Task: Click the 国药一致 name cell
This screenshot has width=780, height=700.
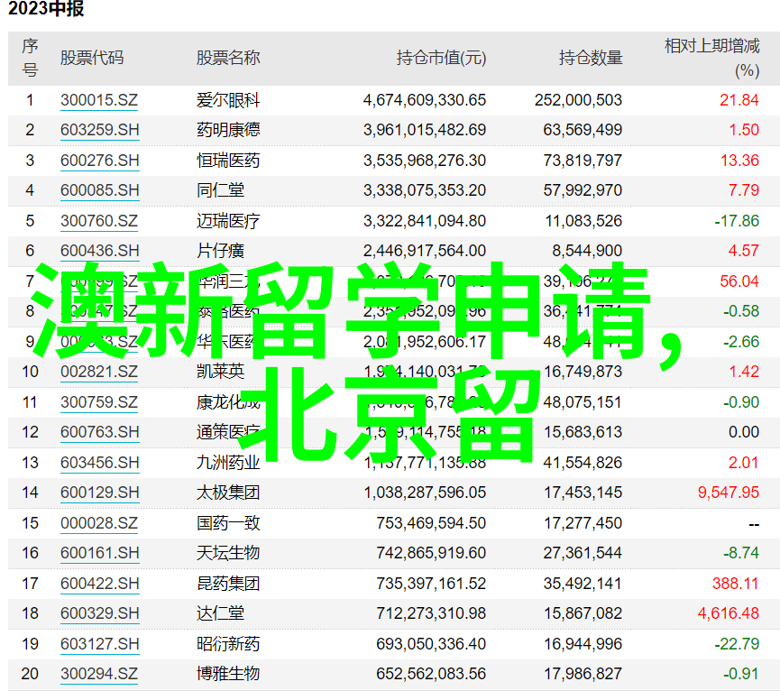Action: (228, 523)
